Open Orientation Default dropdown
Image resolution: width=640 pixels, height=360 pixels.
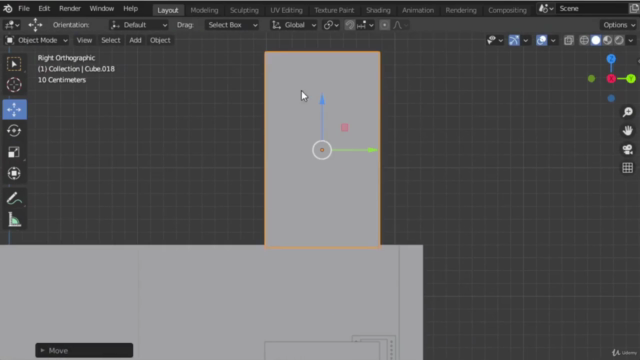tap(139, 25)
